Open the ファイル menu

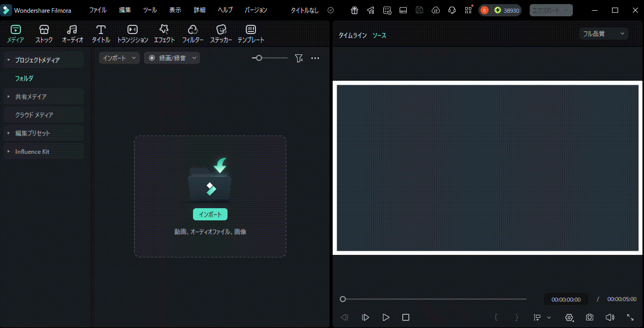click(x=98, y=10)
